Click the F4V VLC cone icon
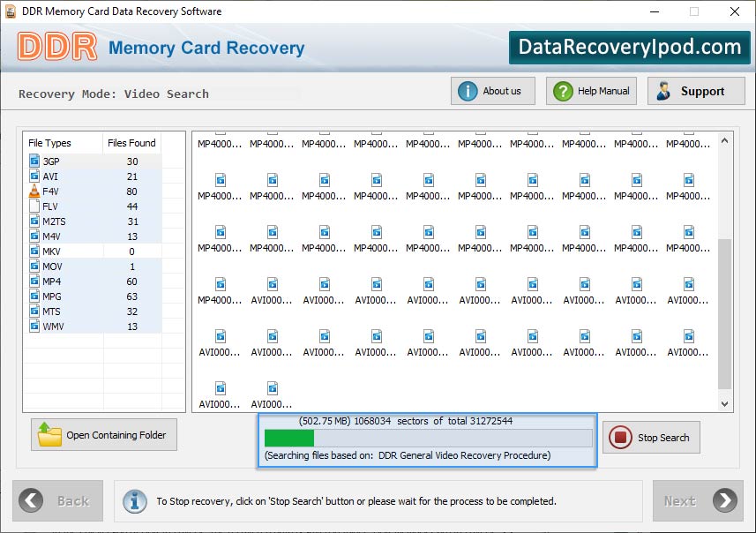The height and width of the screenshot is (533, 756). [x=34, y=191]
